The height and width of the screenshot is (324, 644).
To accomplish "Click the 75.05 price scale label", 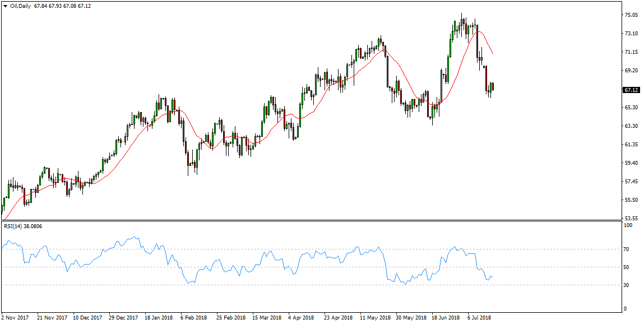I will tap(631, 15).
